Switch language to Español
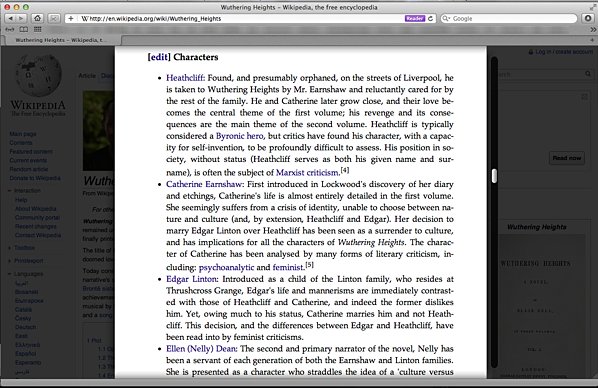 26,354
